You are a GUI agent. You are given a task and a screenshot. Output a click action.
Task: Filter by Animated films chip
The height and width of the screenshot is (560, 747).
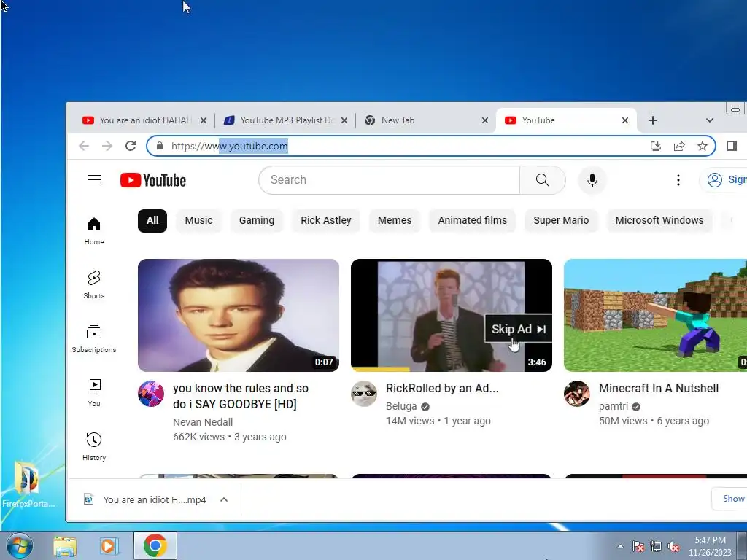click(x=473, y=220)
